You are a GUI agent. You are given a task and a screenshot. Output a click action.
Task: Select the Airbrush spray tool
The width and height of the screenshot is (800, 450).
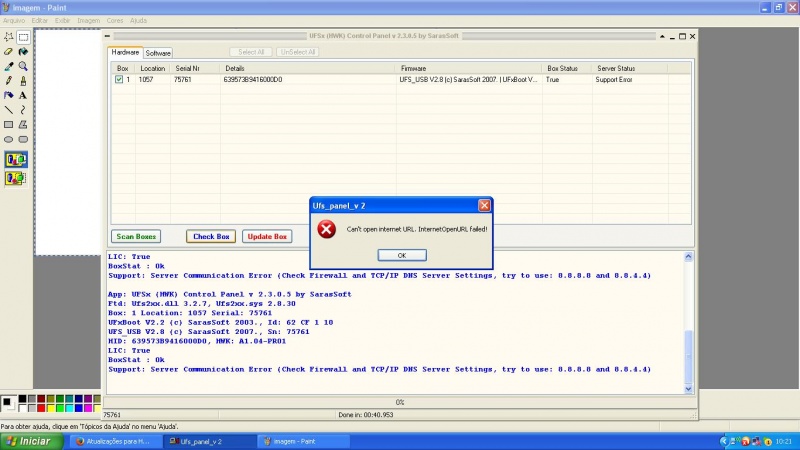[9, 95]
